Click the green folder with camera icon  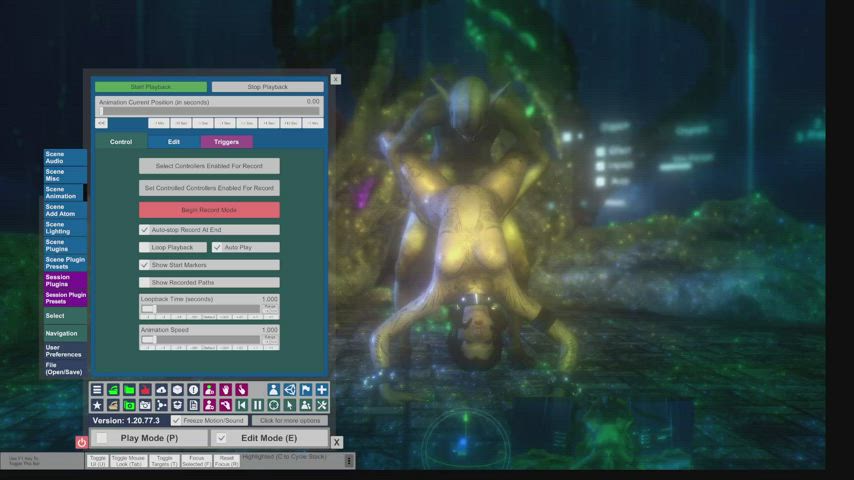[x=129, y=405]
